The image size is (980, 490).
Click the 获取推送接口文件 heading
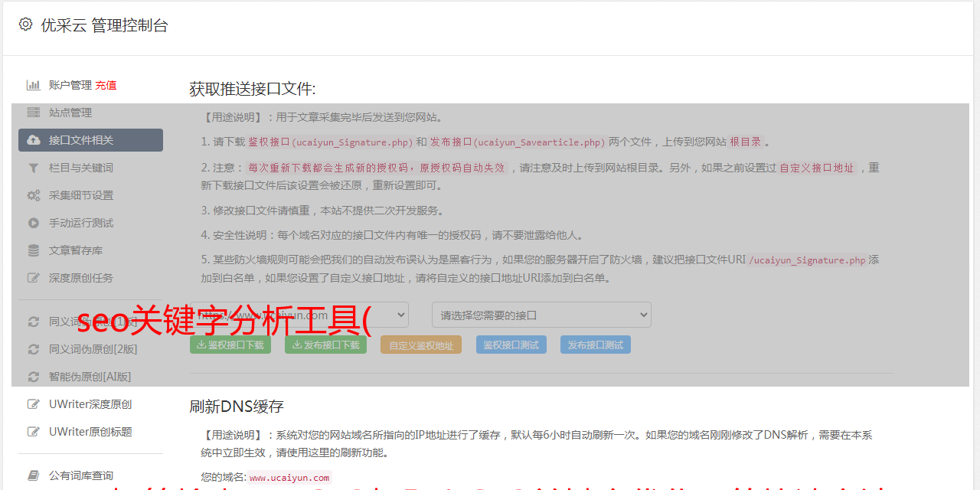pyautogui.click(x=253, y=89)
